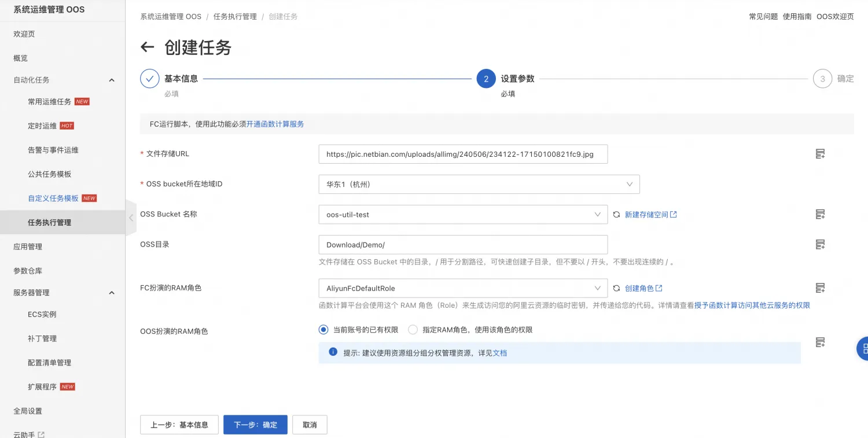
Task: Select 当前账号的已有权限 radio option
Action: coord(323,330)
